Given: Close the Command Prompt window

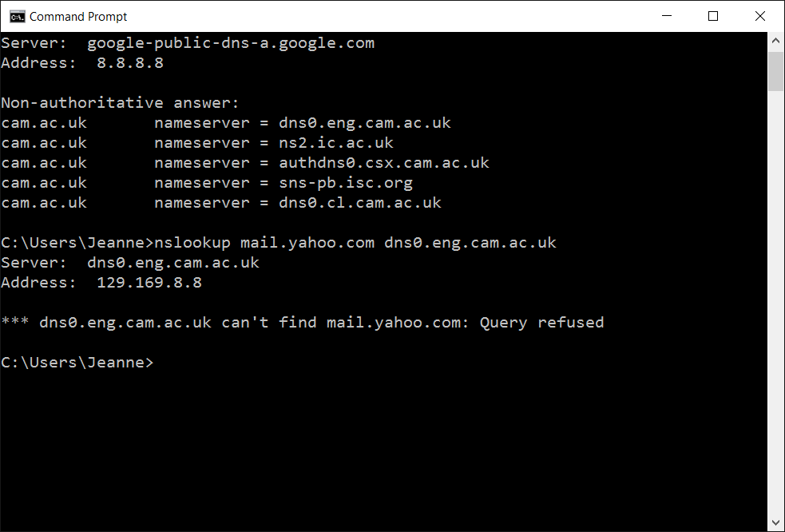Looking at the screenshot, I should [760, 16].
